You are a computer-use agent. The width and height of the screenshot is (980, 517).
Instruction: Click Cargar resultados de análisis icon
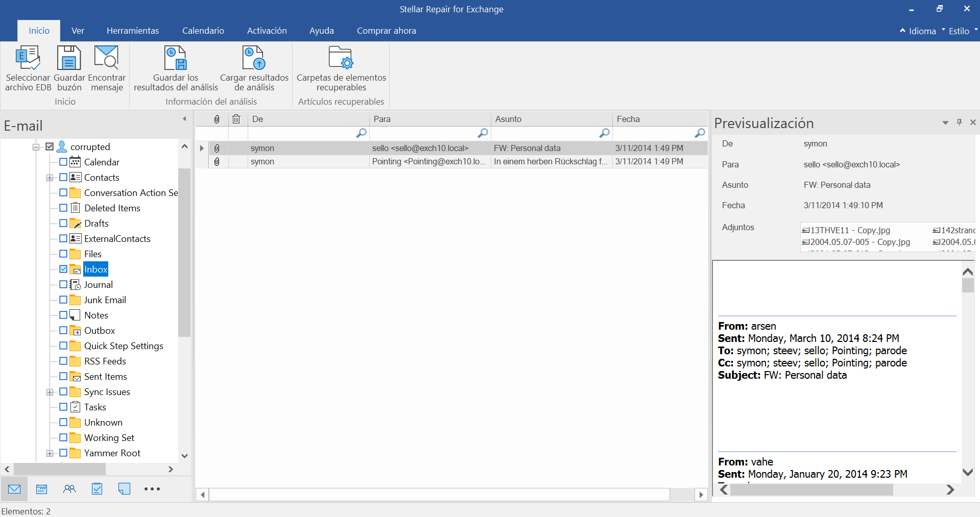pyautogui.click(x=254, y=58)
